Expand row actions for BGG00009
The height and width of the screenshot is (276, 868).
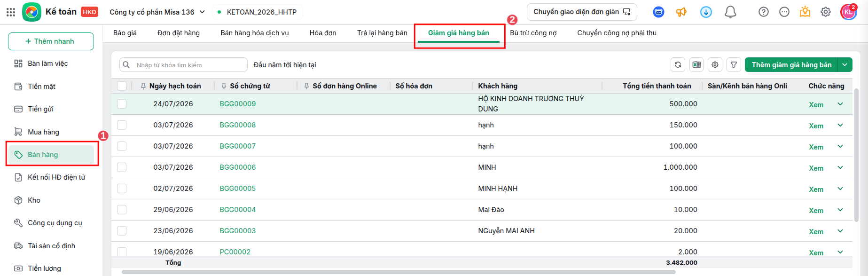click(840, 104)
